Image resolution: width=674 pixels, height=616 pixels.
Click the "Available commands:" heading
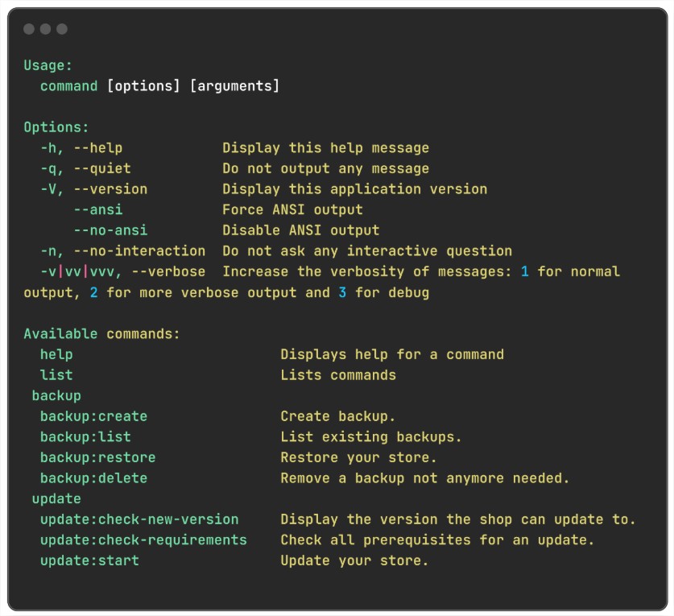coord(101,333)
